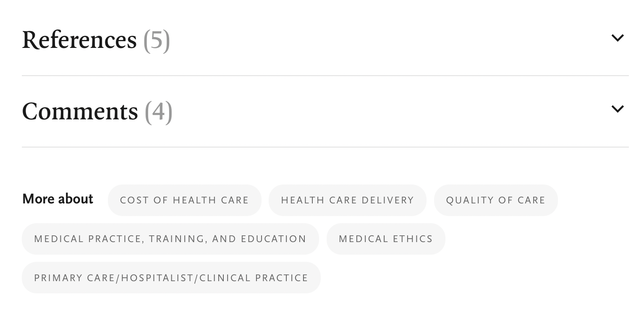Viewport: 644px width, 311px height.
Task: Select the Quality of Care tag
Action: coord(495,200)
